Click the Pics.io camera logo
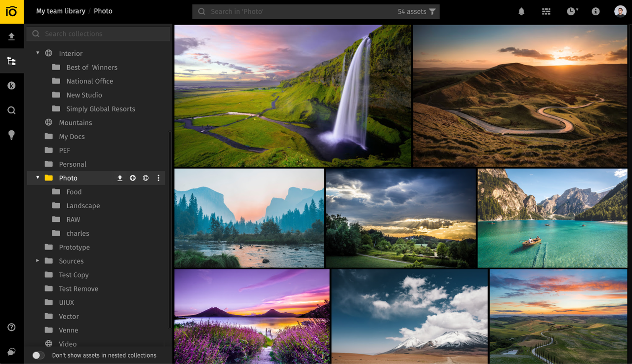The image size is (632, 364). click(x=11, y=11)
